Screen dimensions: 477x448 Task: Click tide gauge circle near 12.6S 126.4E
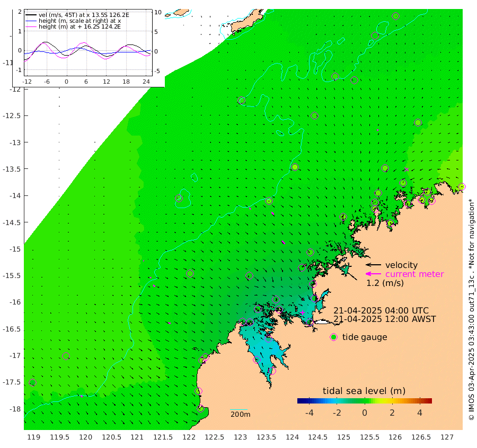418,123
